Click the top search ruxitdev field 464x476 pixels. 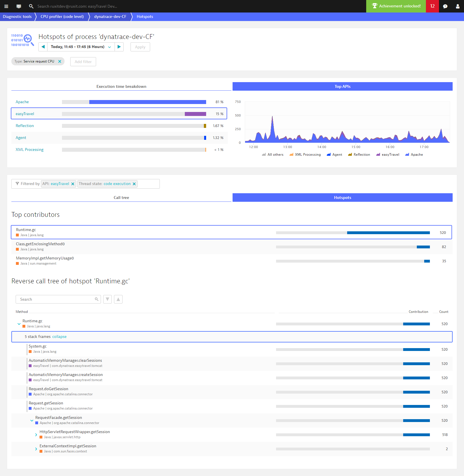(x=77, y=6)
